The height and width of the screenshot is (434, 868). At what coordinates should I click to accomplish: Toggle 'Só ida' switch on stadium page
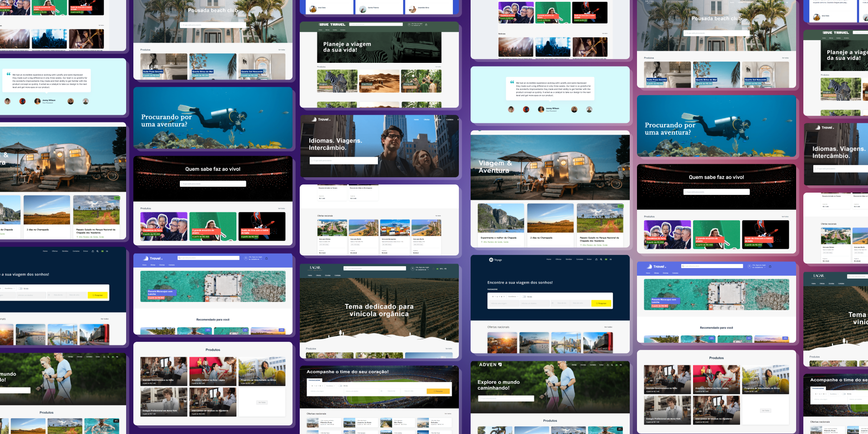click(x=340, y=386)
